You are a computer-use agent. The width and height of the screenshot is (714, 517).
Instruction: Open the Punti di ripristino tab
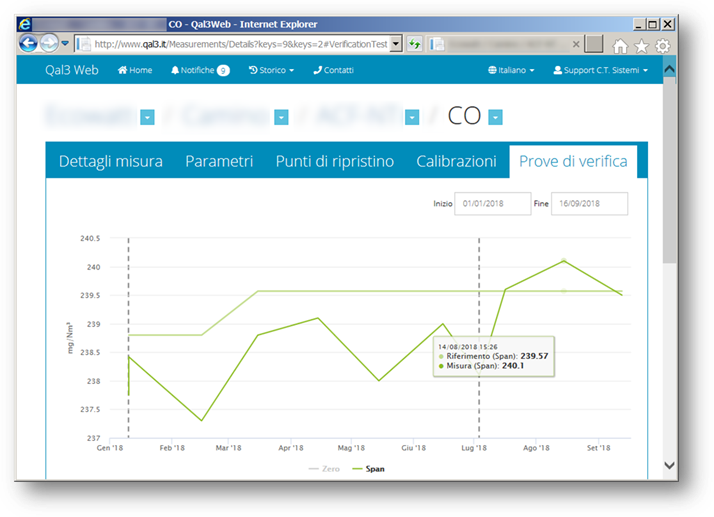point(334,161)
